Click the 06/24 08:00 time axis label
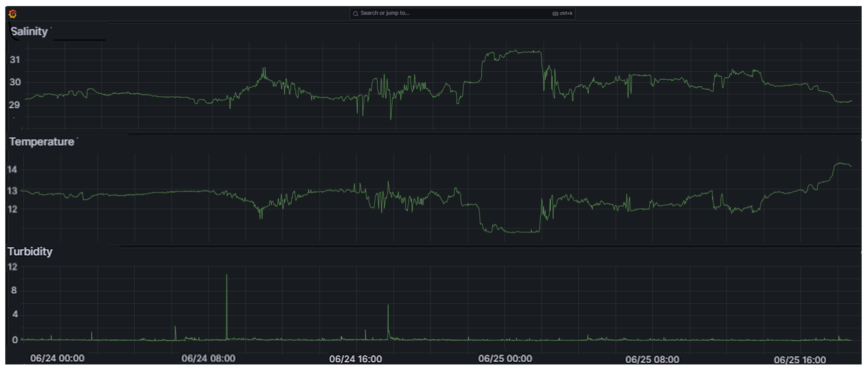The image size is (868, 370). coord(208,358)
